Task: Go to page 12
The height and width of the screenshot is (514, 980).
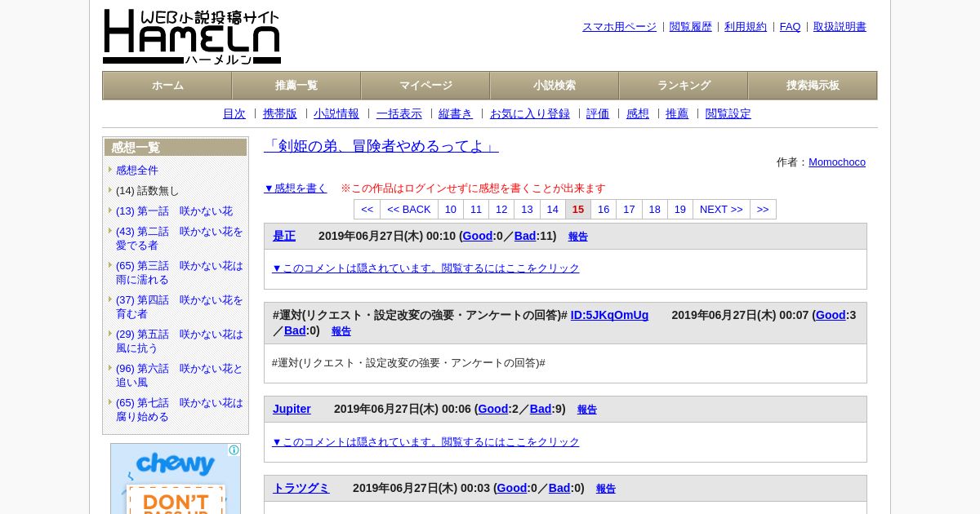Action: pos(501,210)
